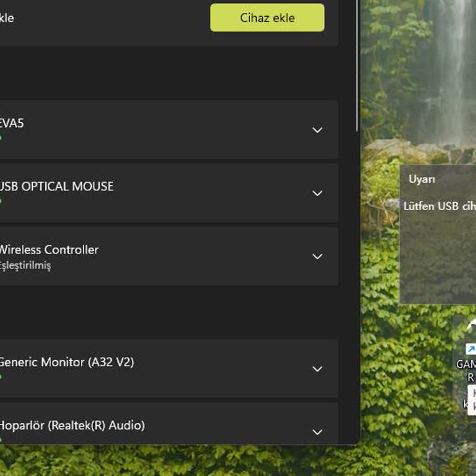Click the Eşleştirilmiş status text
476x476 pixels.
[x=25, y=265]
